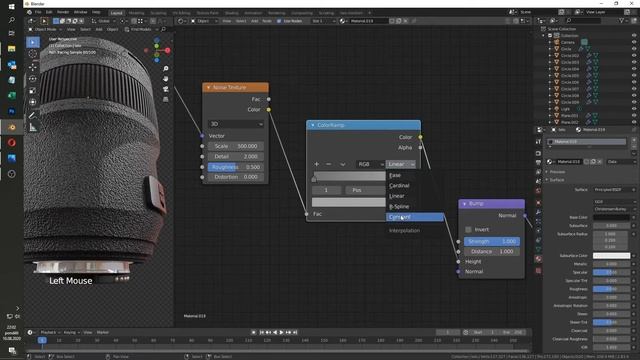Hide the Light object via eye icon
640x360 pixels.
[x=634, y=109]
